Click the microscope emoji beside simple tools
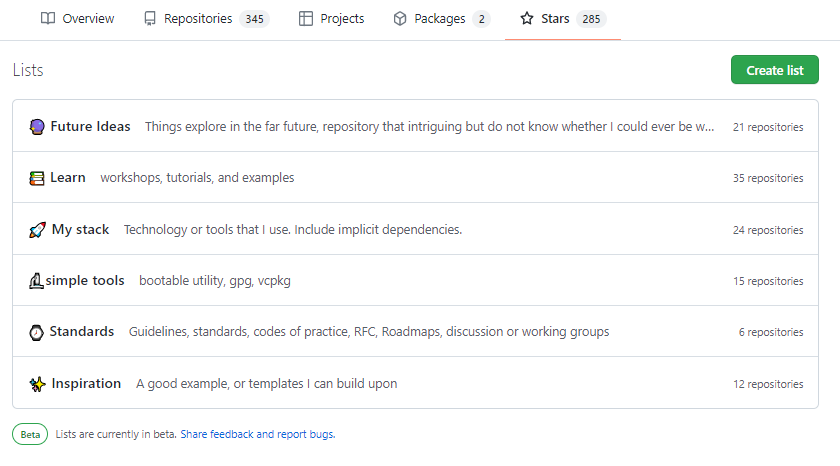 (36, 281)
